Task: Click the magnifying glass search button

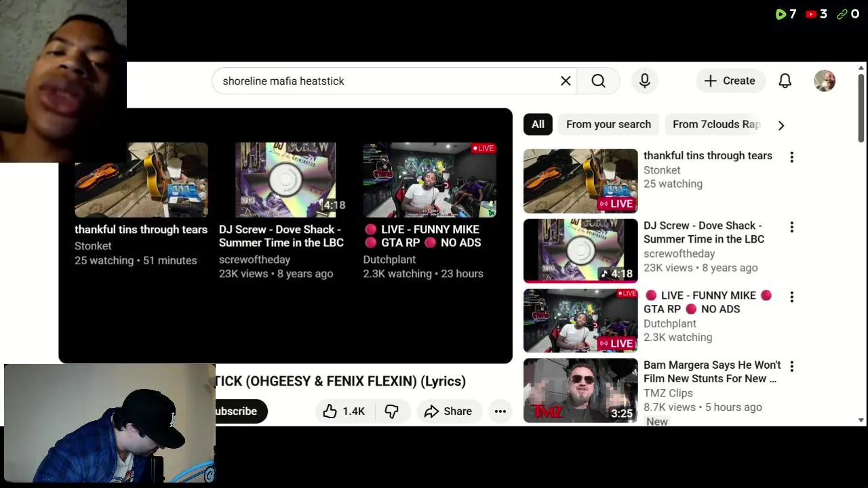Action: (x=598, y=81)
